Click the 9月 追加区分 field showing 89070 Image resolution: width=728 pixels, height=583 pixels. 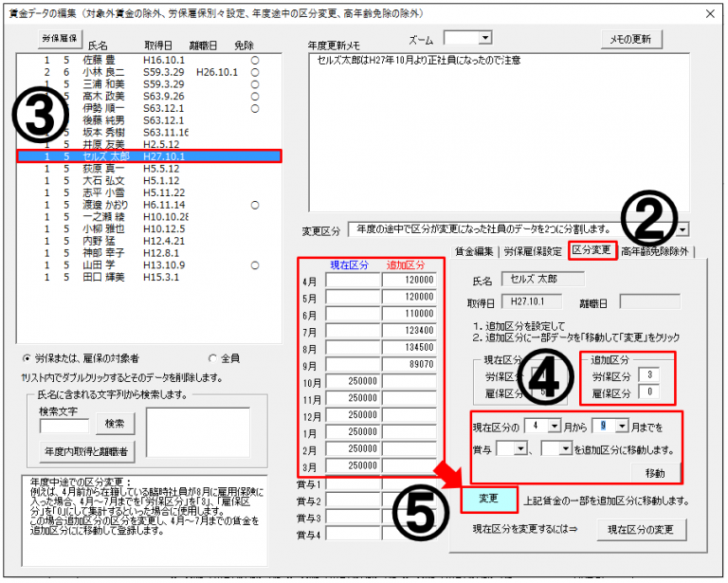pyautogui.click(x=409, y=364)
